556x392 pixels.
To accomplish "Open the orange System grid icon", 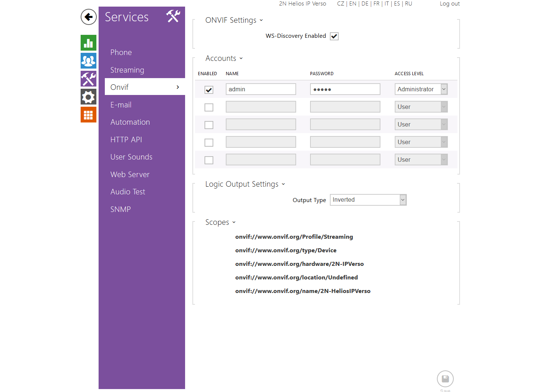I will click(88, 115).
